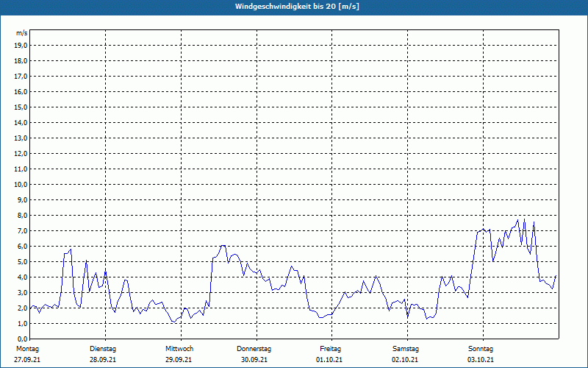Image resolution: width=588 pixels, height=368 pixels.
Task: Select the m/s unit label
Action: coord(22,33)
